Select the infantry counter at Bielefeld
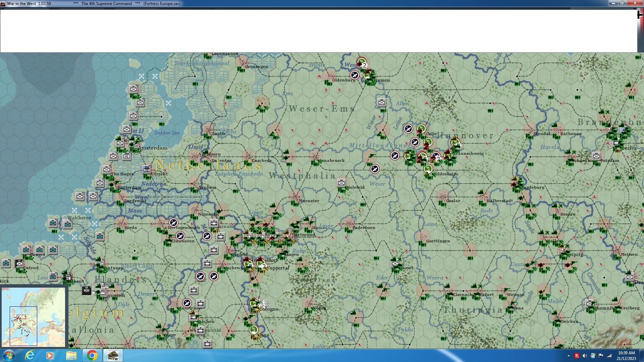644x362 pixels. 341,183
